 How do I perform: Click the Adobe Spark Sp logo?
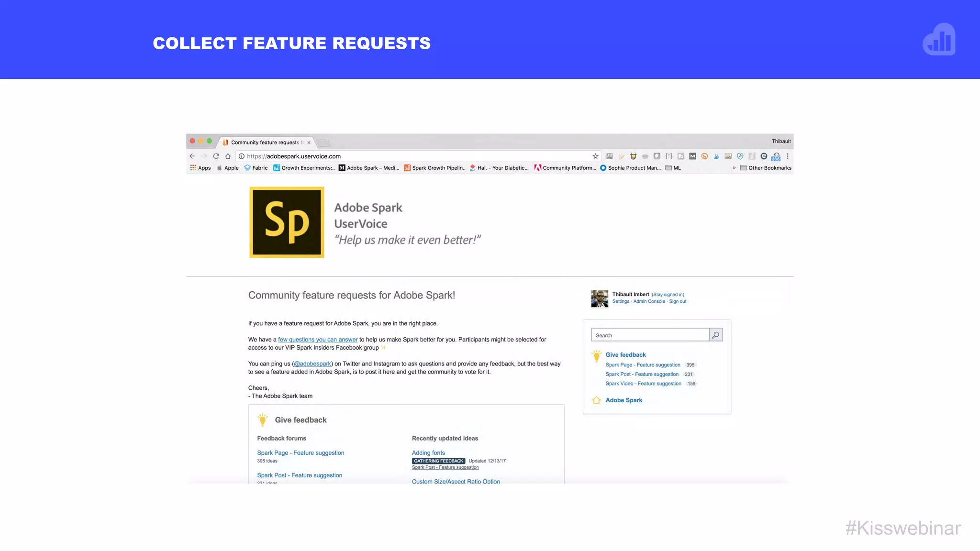coord(287,222)
